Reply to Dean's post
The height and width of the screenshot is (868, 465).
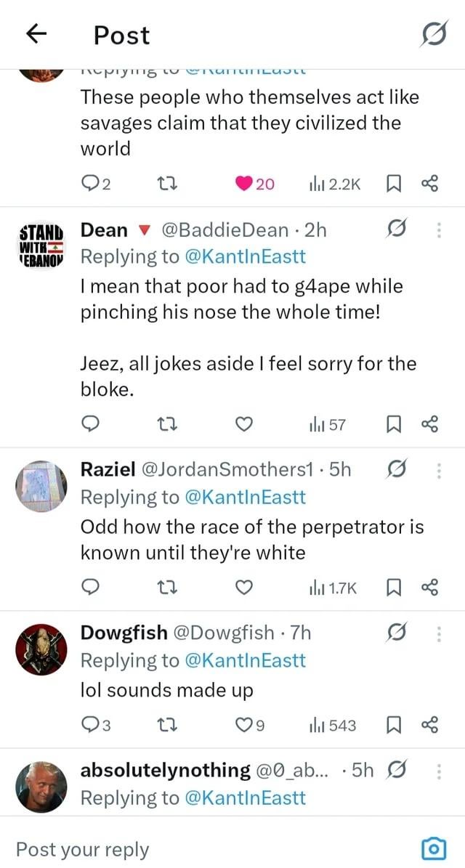pyautogui.click(x=91, y=425)
